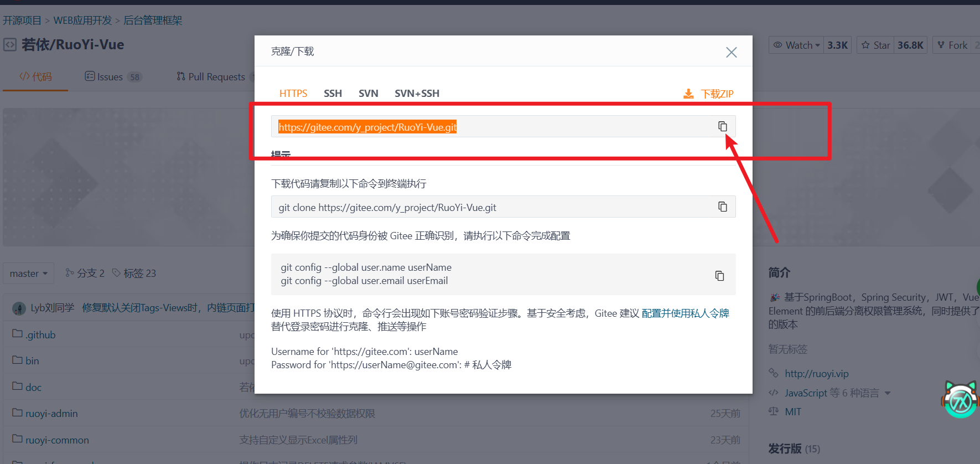Click the 25天前 commit time
980x464 pixels.
725,413
